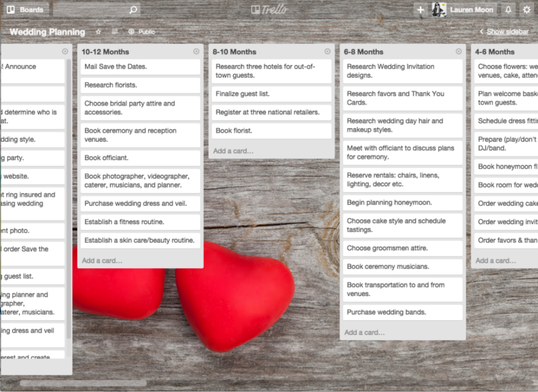Click Add a card in 8-10 Months
This screenshot has height=392, width=538.
tap(233, 151)
